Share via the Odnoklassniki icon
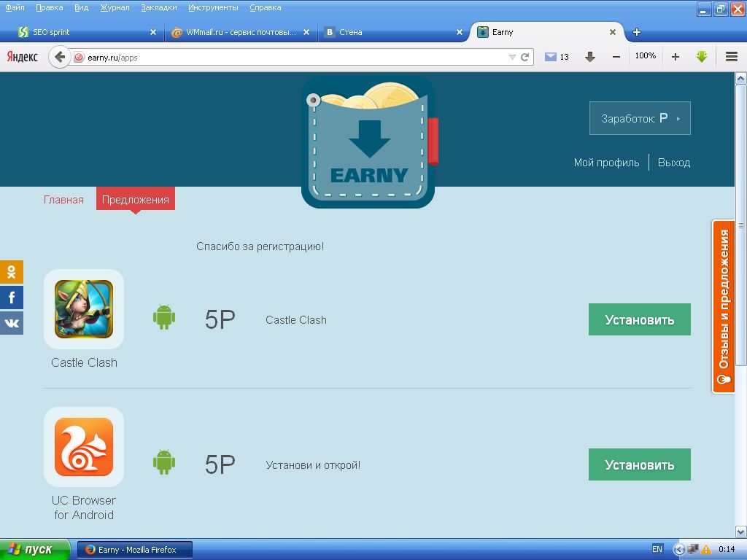This screenshot has height=560, width=747. click(12, 272)
